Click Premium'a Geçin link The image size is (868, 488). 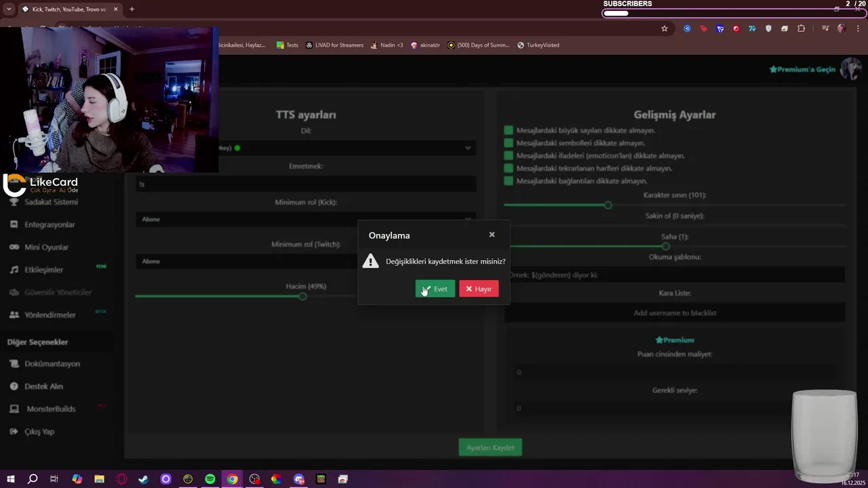coord(803,69)
